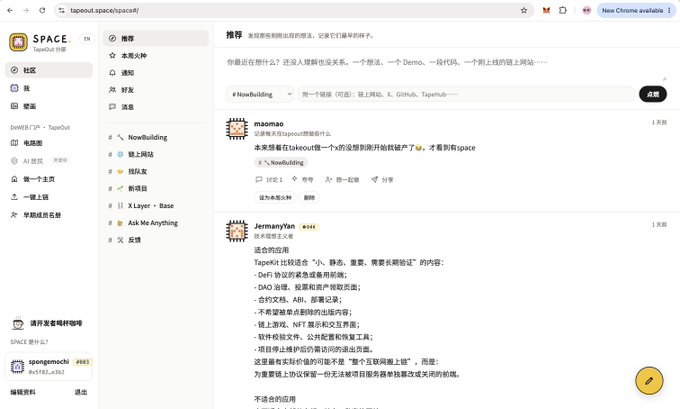680x409 pixels.
Task: Open the 一键上链 upload option
Action: [x=49, y=197]
